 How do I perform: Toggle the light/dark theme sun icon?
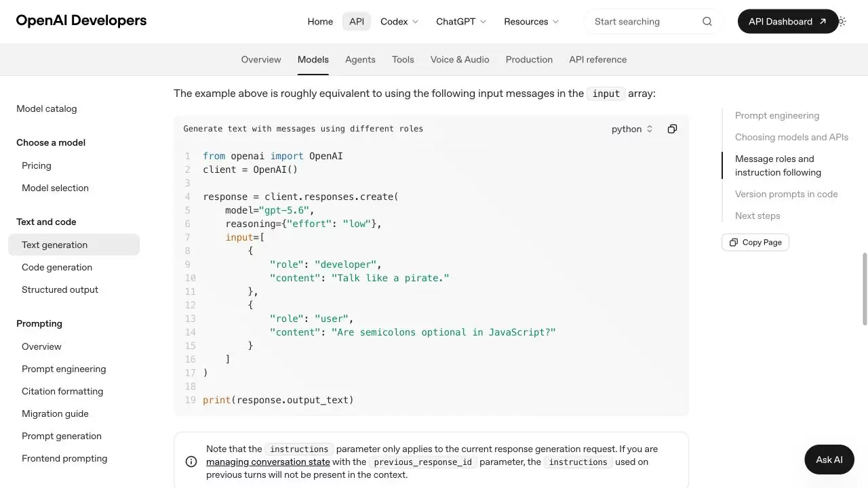pyautogui.click(x=842, y=22)
